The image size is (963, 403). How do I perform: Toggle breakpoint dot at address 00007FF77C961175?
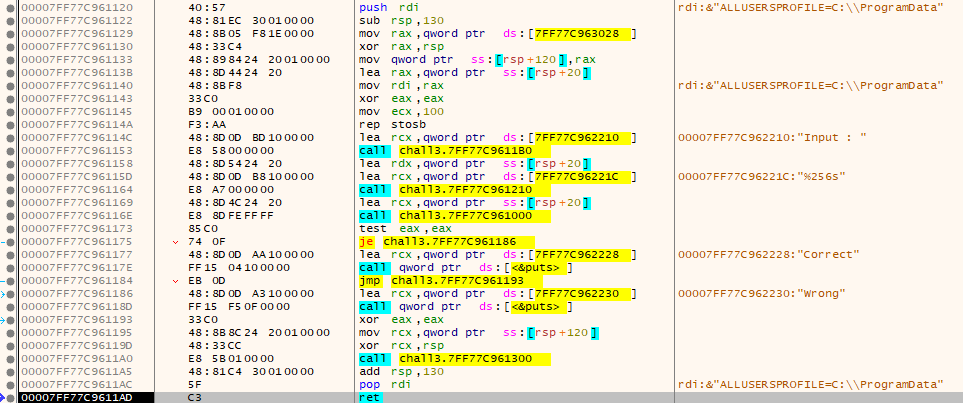point(10,241)
